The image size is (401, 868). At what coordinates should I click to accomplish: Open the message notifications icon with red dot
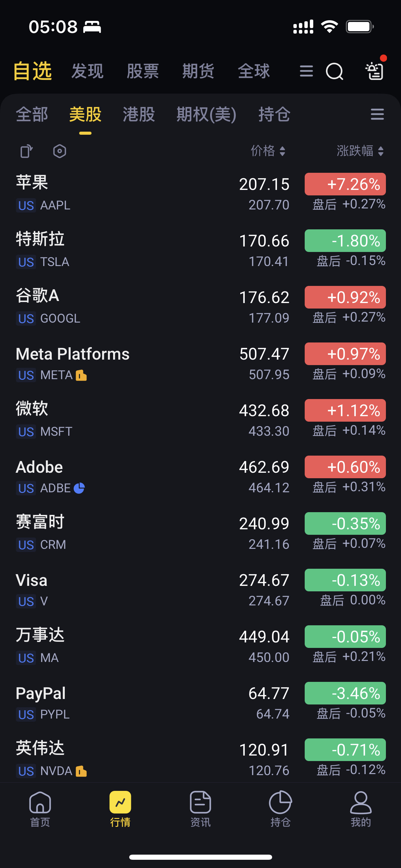point(374,71)
